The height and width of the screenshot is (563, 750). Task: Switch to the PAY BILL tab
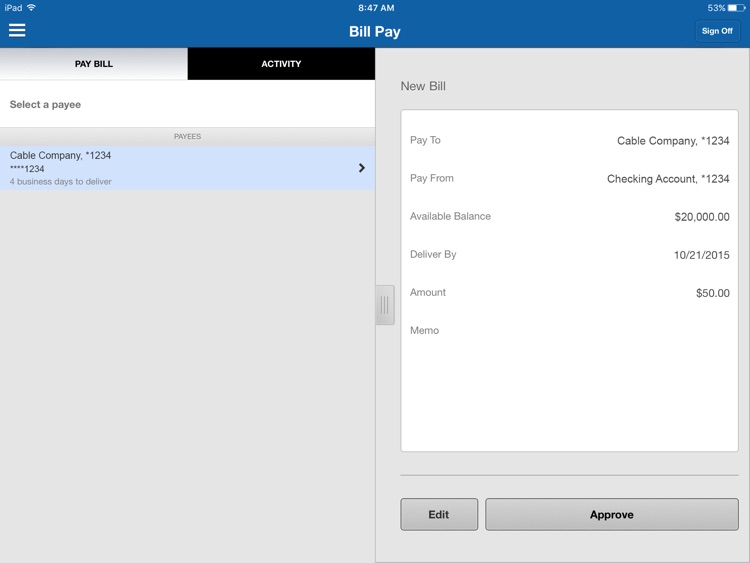pos(94,64)
